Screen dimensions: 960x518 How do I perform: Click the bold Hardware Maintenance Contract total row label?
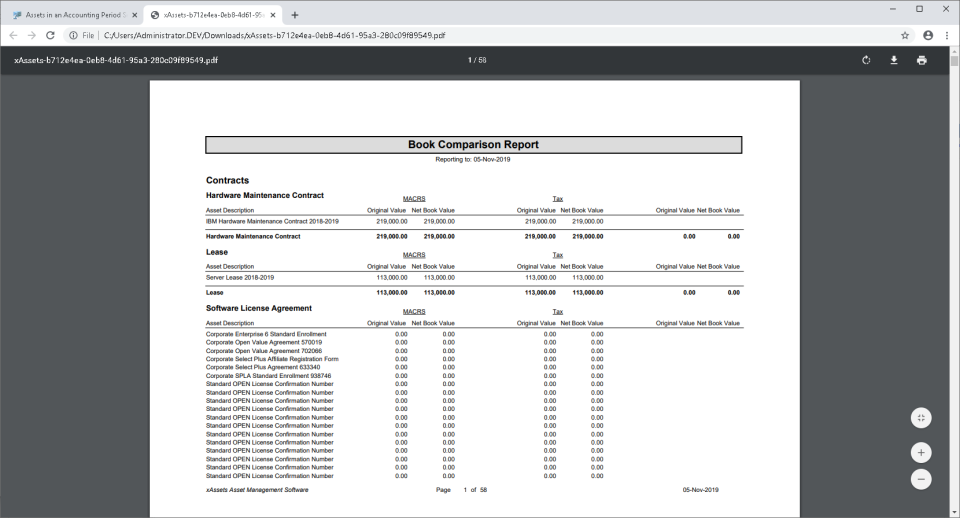tap(253, 236)
